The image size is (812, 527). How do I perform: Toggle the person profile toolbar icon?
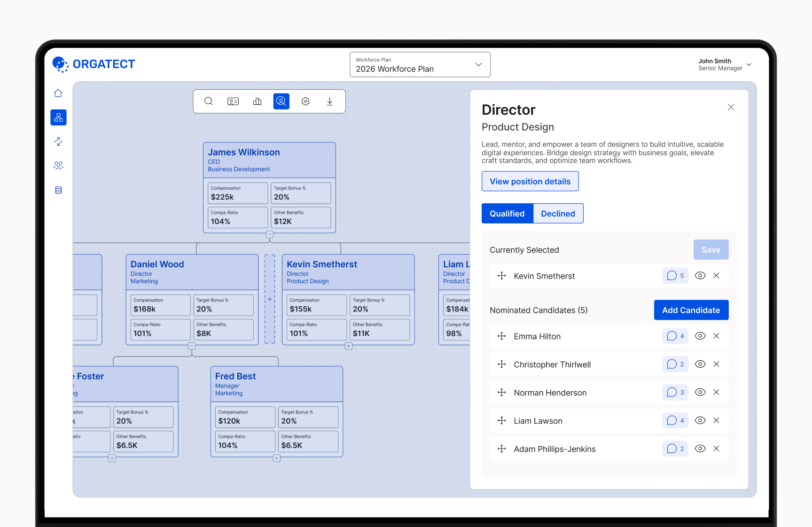coord(281,101)
